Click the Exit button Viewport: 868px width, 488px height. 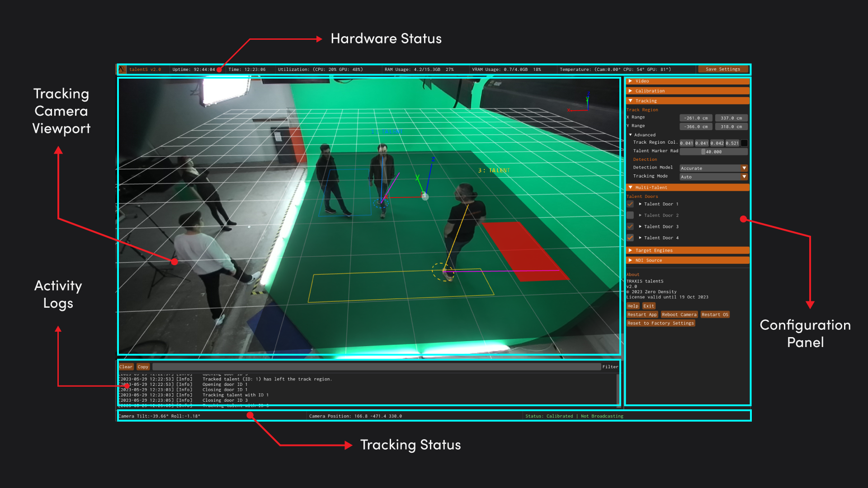[x=649, y=306]
